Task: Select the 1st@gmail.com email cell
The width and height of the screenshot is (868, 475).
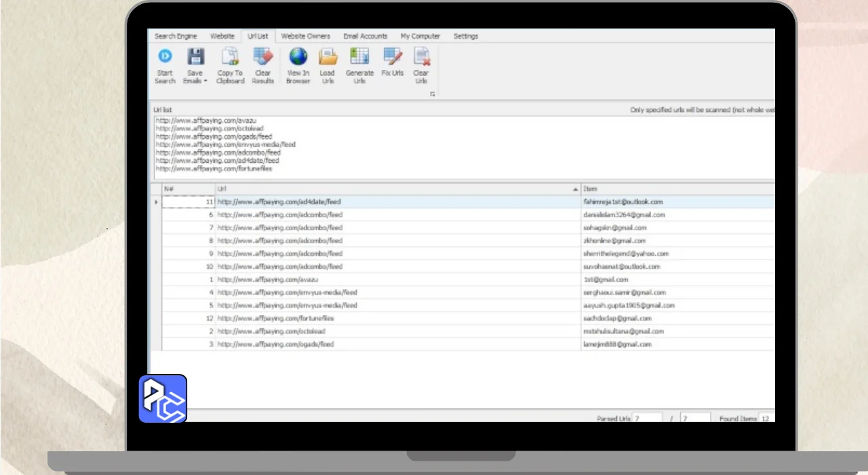Action: point(678,280)
